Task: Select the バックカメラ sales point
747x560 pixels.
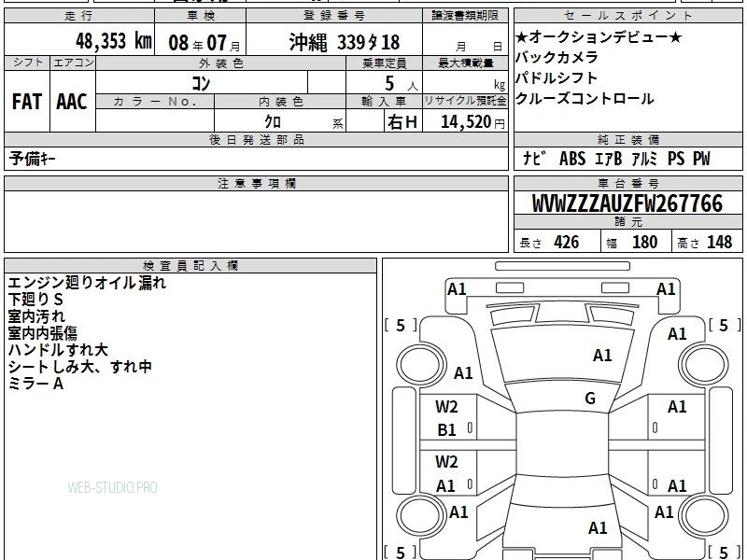Action: 557,57
